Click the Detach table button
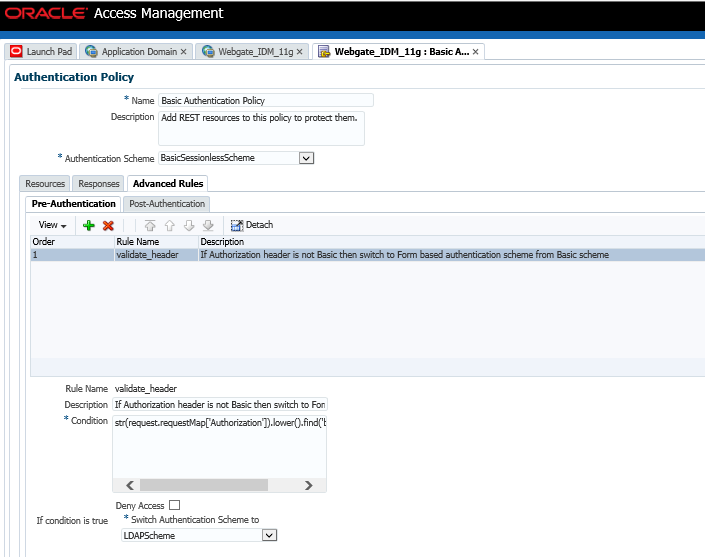 (252, 225)
